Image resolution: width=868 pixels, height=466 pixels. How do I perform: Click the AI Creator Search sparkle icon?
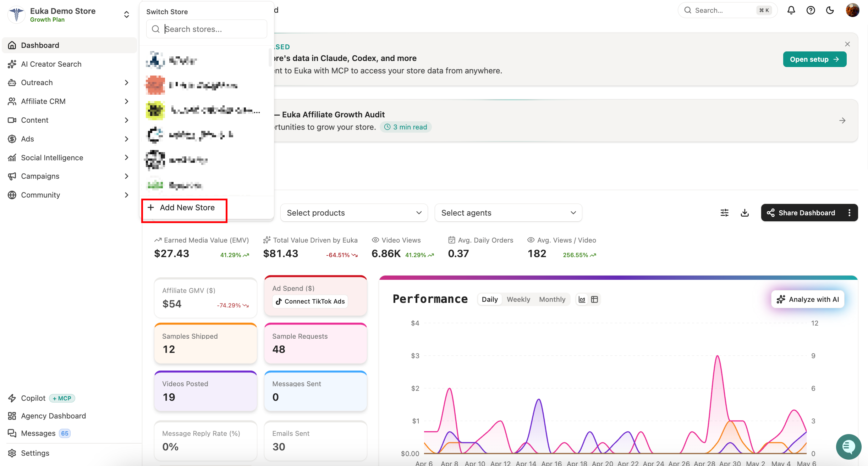click(12, 64)
